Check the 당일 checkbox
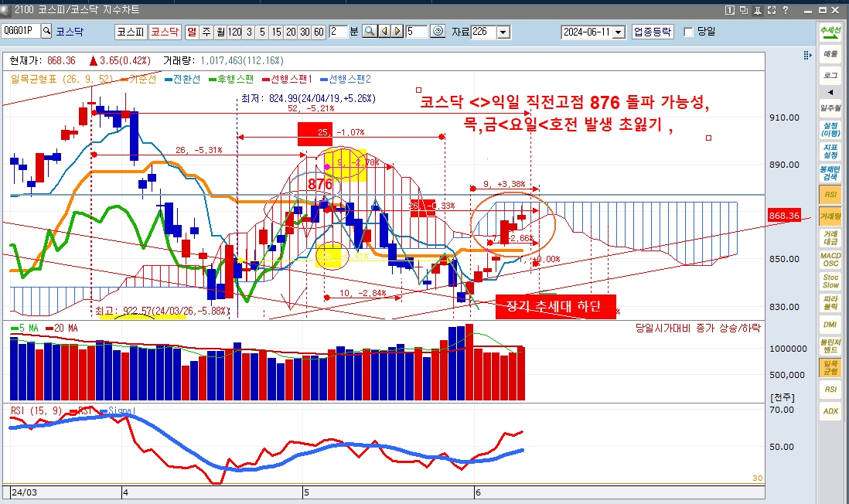Screen dimensions: 849x504 pos(689,32)
